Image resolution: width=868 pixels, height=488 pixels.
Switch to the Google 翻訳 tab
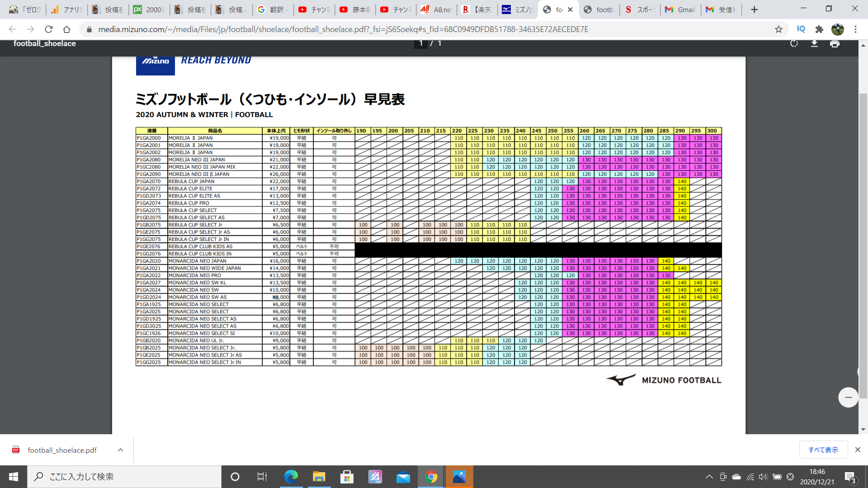pyautogui.click(x=273, y=9)
